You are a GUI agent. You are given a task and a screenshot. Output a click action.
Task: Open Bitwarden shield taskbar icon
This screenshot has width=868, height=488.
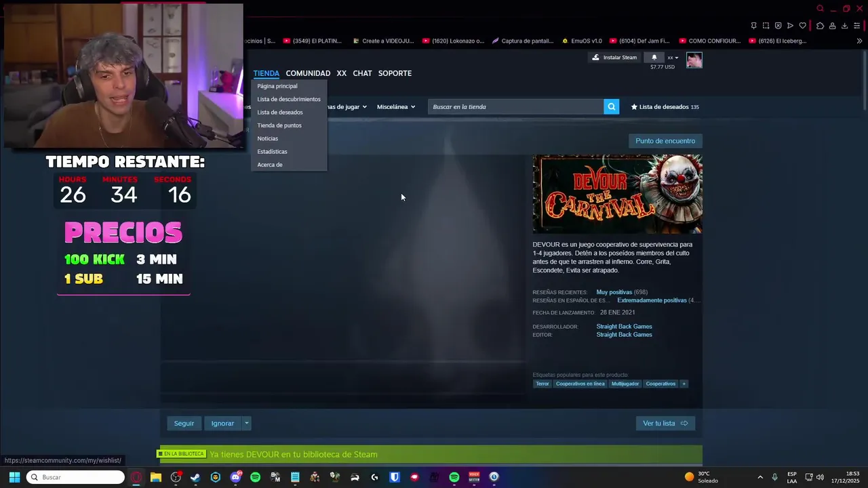395,477
